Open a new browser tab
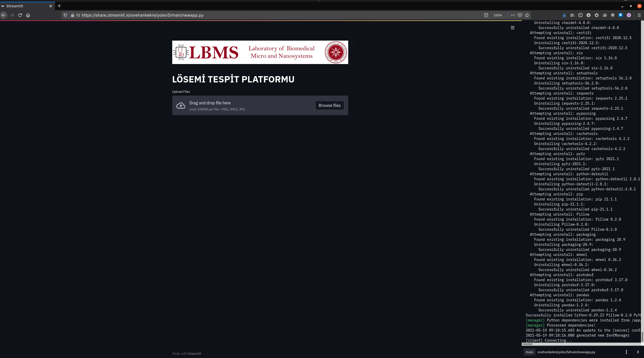The image size is (644, 358). 59,6
